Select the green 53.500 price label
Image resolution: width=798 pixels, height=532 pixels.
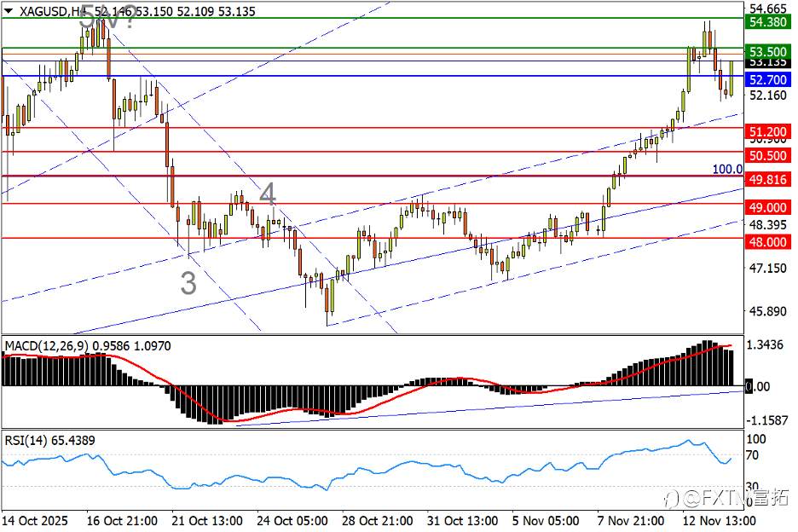point(768,51)
